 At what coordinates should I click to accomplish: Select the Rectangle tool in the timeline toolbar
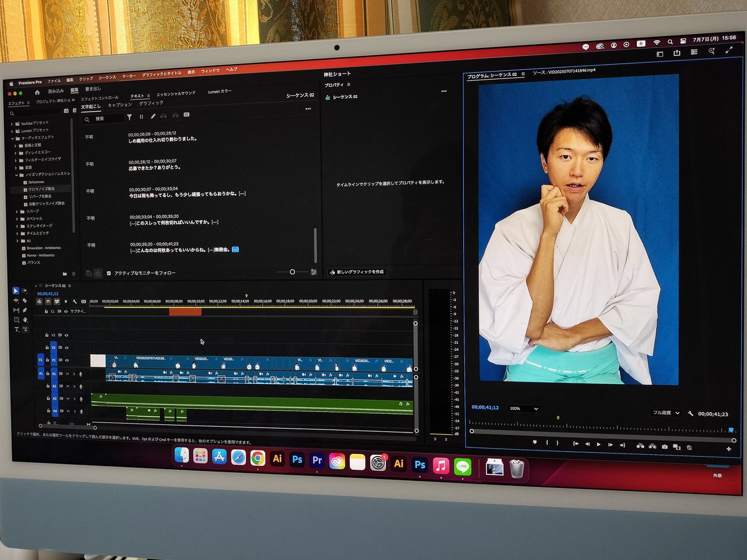[17, 320]
